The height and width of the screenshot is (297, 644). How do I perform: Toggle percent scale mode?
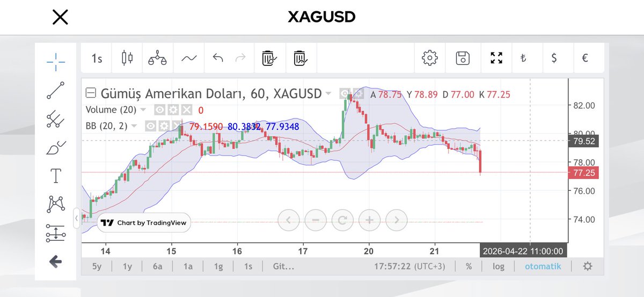pos(469,266)
